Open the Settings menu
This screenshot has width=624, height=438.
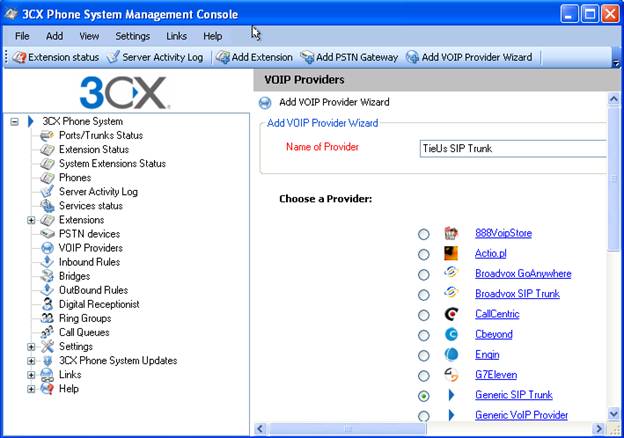click(x=133, y=36)
